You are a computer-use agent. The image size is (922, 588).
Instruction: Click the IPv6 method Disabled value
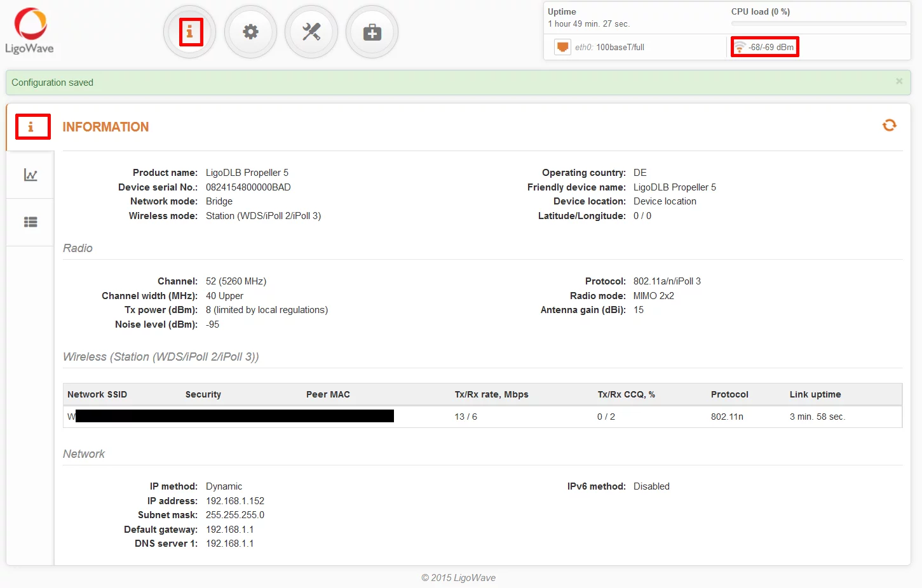point(651,486)
